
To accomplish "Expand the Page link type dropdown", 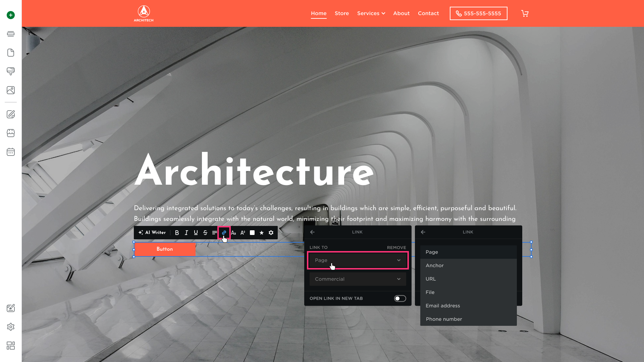I will pyautogui.click(x=358, y=260).
